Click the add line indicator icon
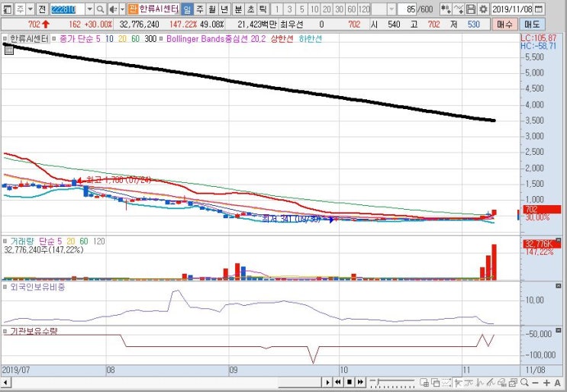567x392 pixels. pyautogui.click(x=459, y=9)
